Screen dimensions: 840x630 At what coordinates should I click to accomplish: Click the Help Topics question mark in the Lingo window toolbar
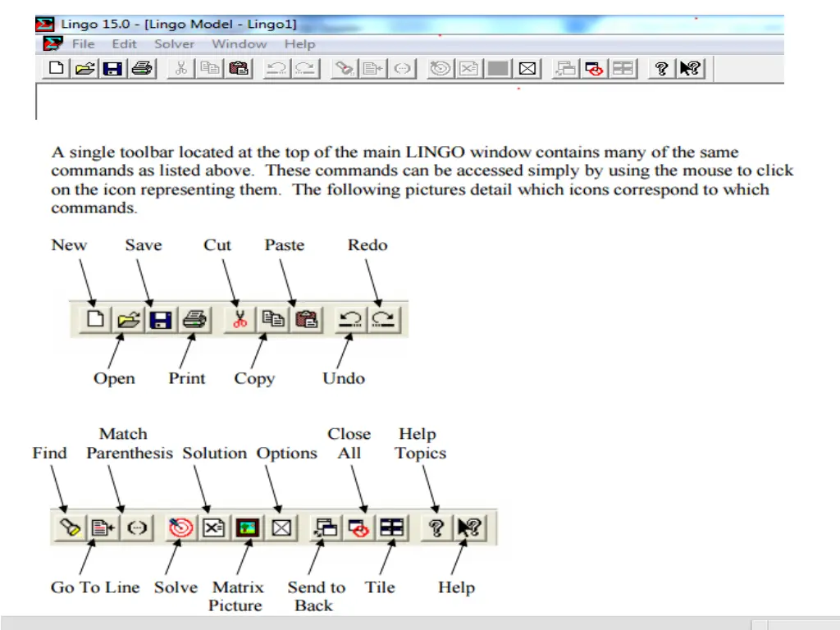click(661, 69)
